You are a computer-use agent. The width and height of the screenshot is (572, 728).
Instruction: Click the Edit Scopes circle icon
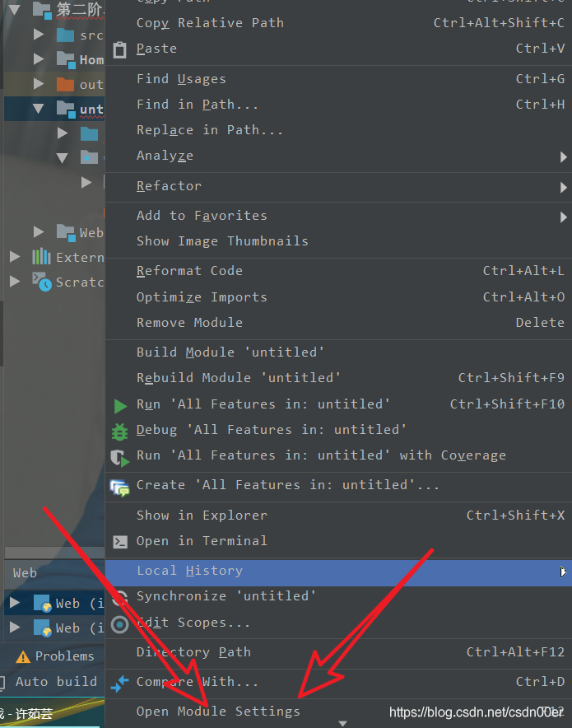click(x=120, y=624)
